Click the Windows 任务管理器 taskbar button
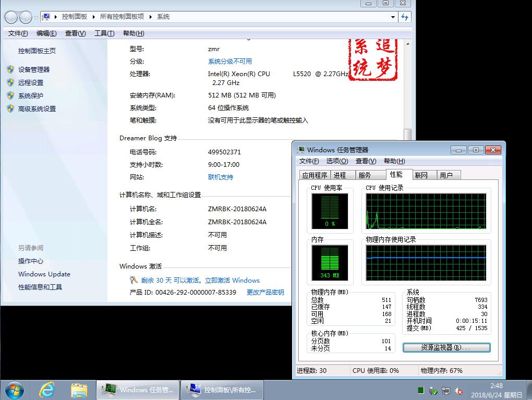 [138, 390]
